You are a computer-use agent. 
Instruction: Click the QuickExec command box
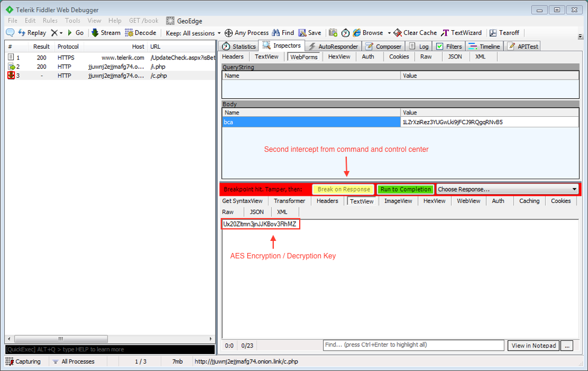pos(110,349)
